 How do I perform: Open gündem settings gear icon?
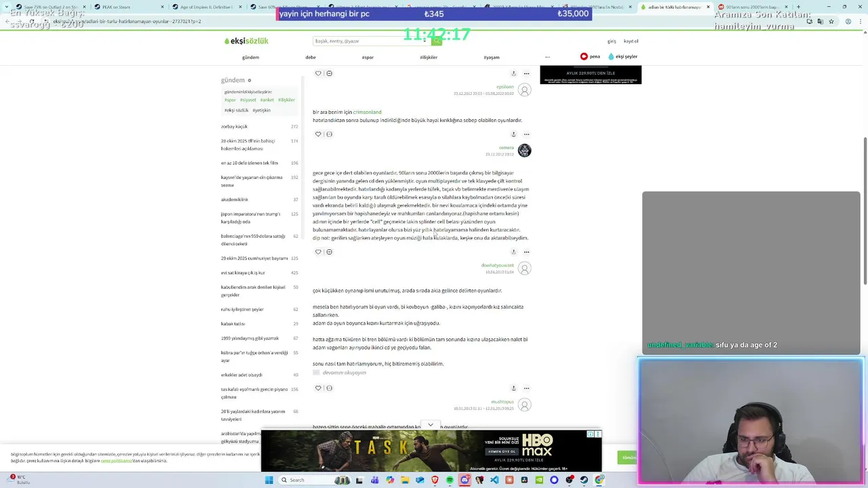250,80
